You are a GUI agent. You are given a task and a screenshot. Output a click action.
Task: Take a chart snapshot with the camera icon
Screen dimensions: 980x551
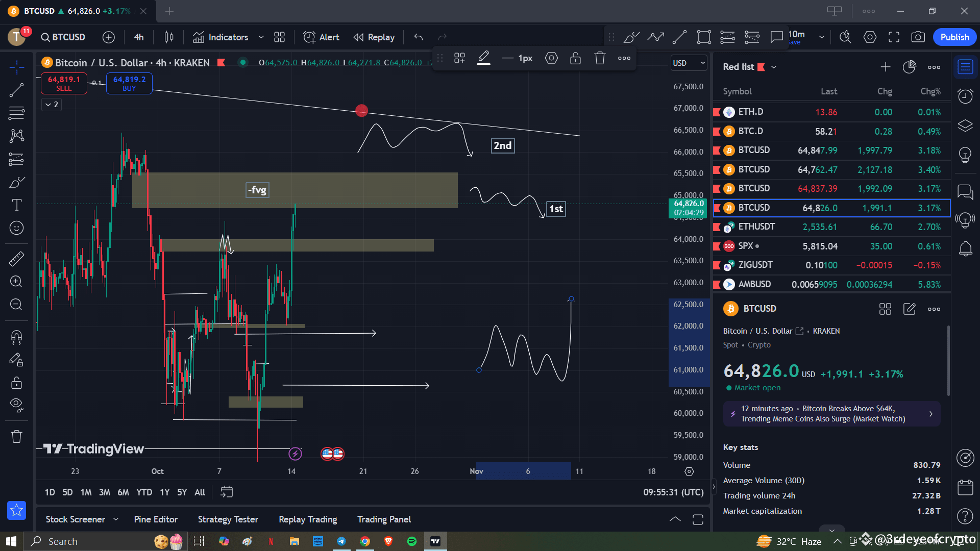tap(918, 37)
